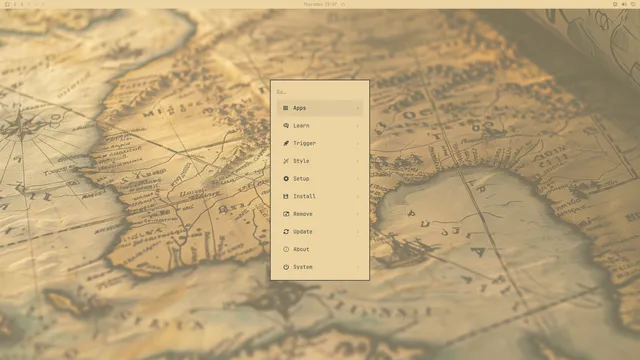Switch to workspace 1 in top bar
The image size is (640, 360).
15,4
